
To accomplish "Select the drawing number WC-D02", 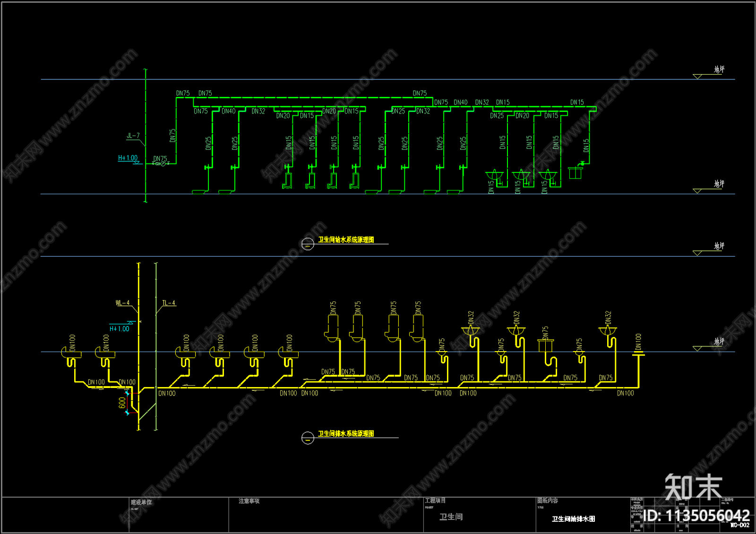I will [740, 525].
